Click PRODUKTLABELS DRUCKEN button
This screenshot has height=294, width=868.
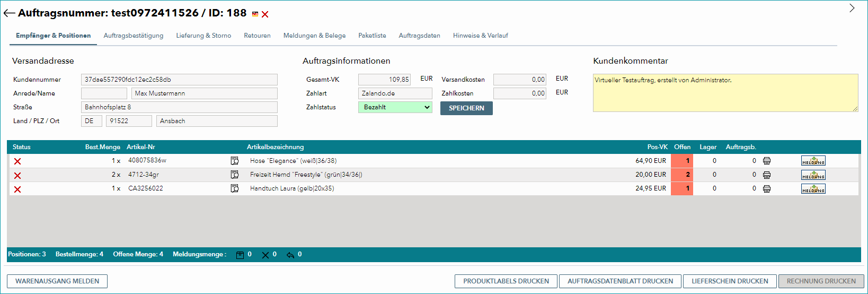(x=506, y=281)
